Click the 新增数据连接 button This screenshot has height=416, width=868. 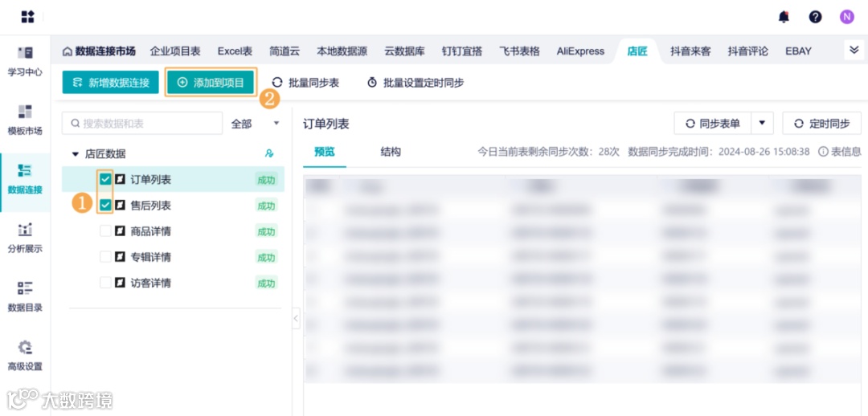(111, 83)
